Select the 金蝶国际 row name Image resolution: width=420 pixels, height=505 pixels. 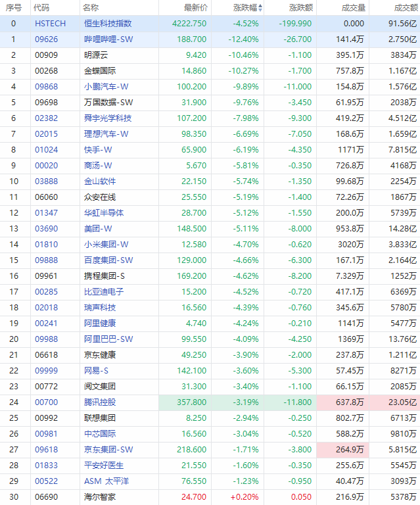(x=100, y=71)
